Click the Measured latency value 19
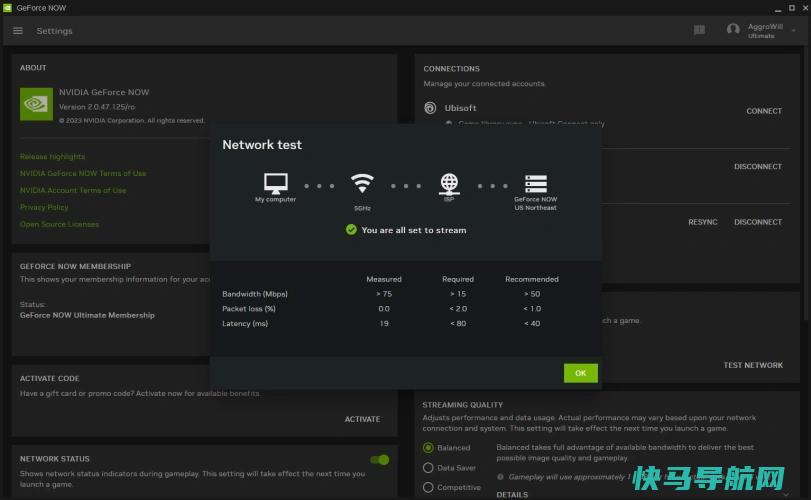Screen dimensions: 811x500 (384, 323)
